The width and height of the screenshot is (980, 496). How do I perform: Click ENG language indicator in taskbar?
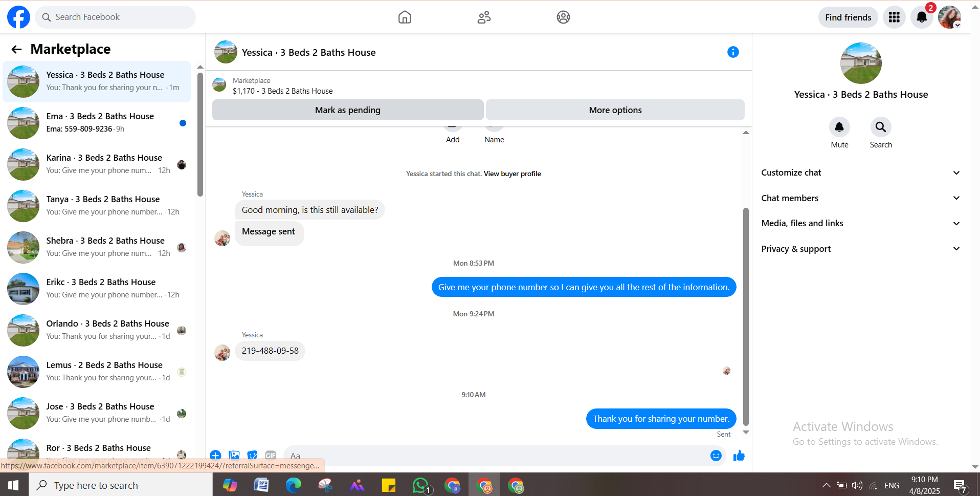[892, 485]
